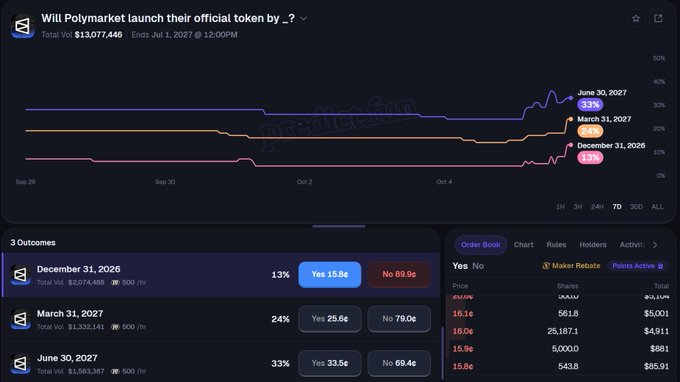Click the December 31, 2026 chart legend
The height and width of the screenshot is (382, 680).
[611, 146]
